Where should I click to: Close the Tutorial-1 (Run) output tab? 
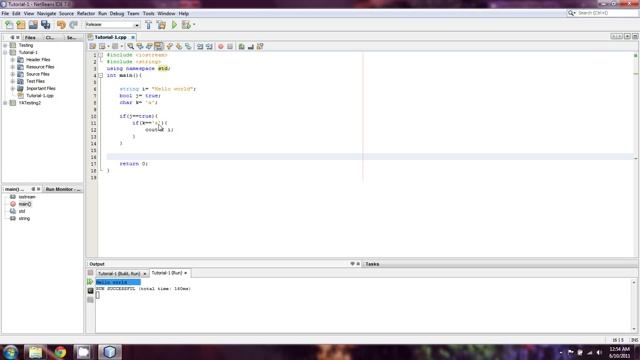pyautogui.click(x=186, y=273)
